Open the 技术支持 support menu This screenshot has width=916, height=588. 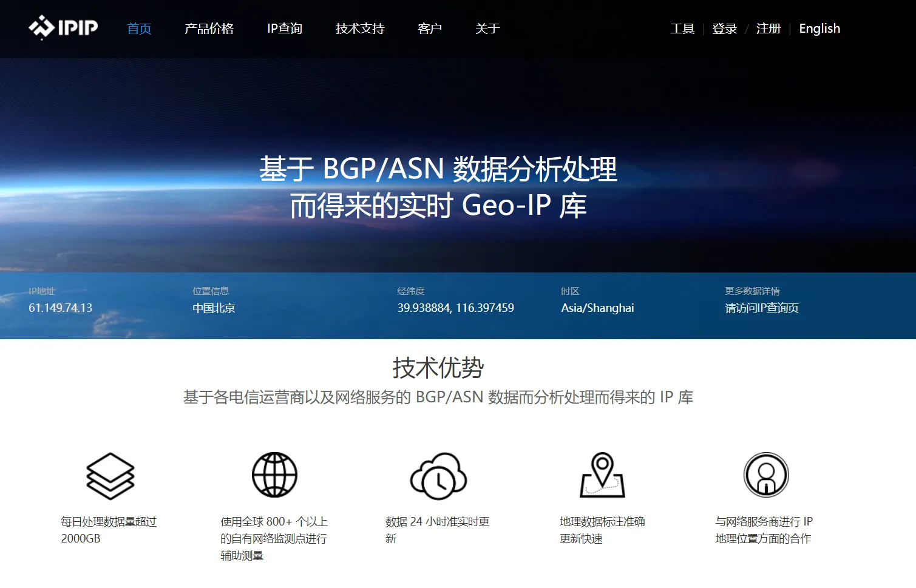(x=360, y=29)
